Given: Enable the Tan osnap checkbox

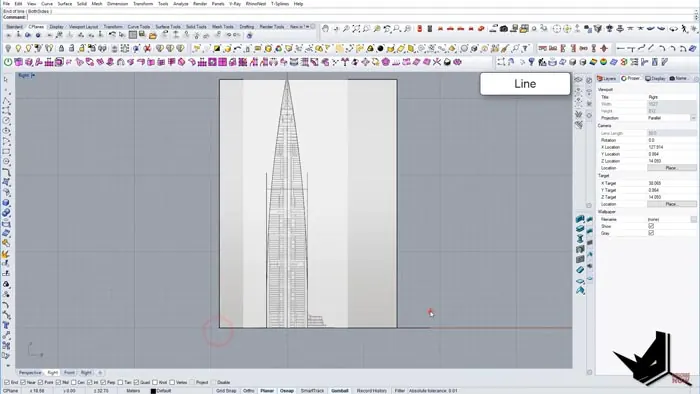Looking at the screenshot, I should [121, 382].
